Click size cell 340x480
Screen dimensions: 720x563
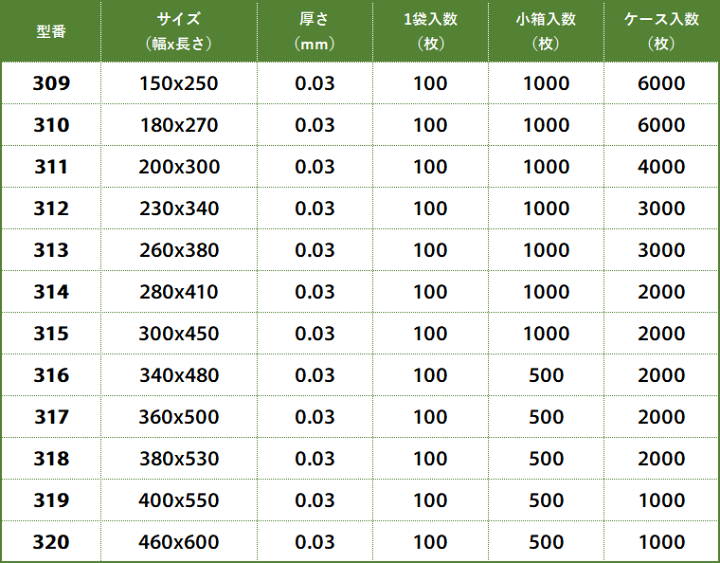pyautogui.click(x=179, y=375)
